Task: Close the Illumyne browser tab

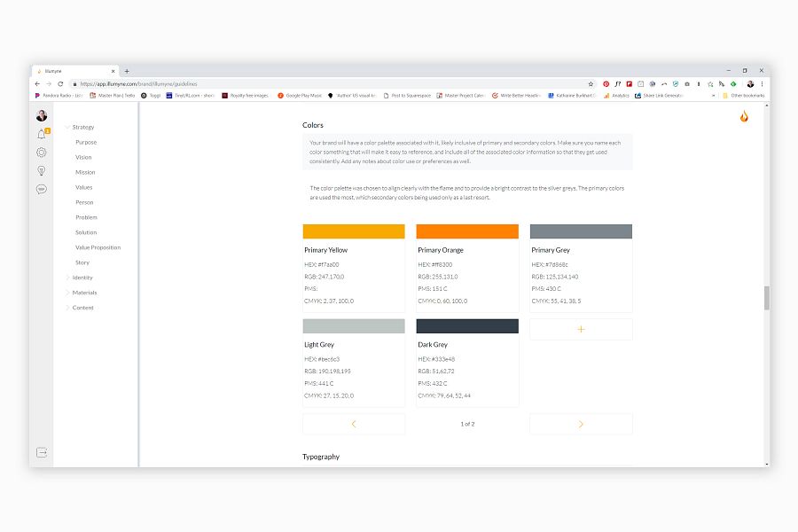Action: [113, 71]
